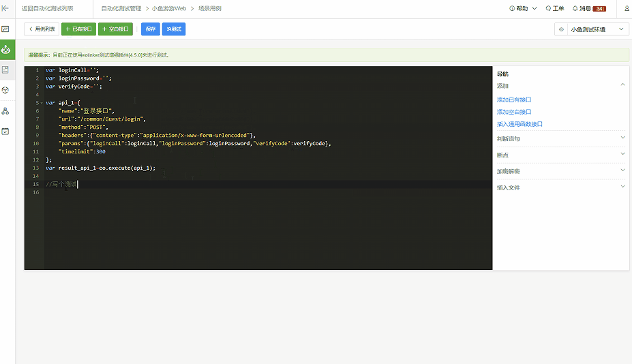The image size is (632, 364).
Task: Open the cube package sidebar icon
Action: tap(5, 90)
